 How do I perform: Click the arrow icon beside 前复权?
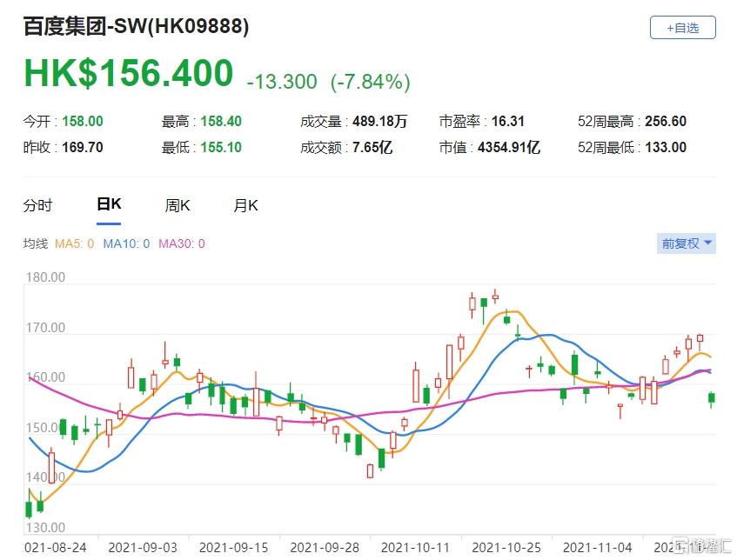click(707, 243)
